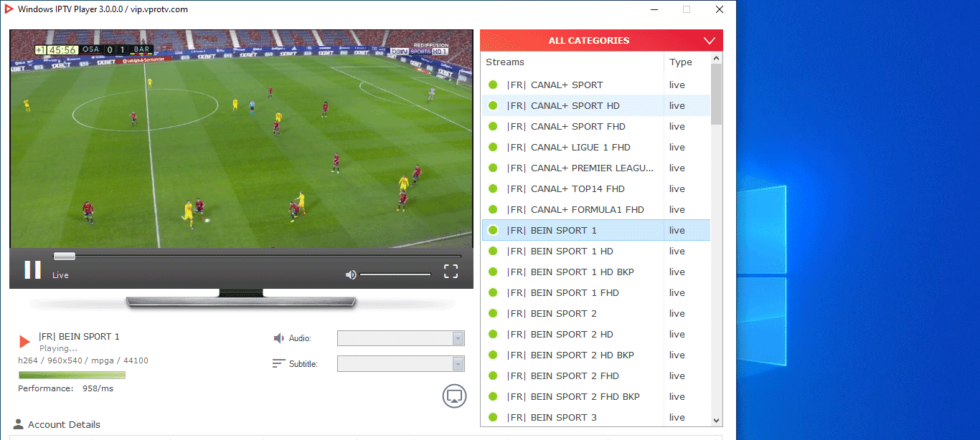Select stream |FR| CANAL+ TOP14 FHD

tap(595, 188)
